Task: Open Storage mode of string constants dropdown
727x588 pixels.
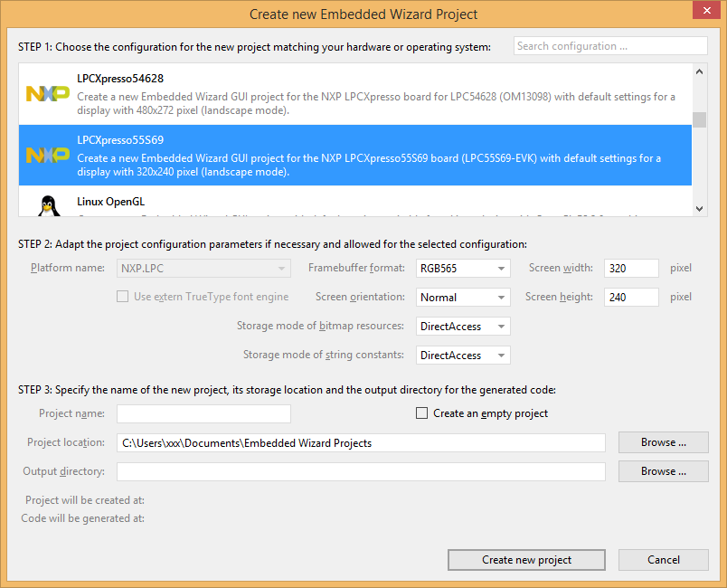Action: [x=463, y=356]
